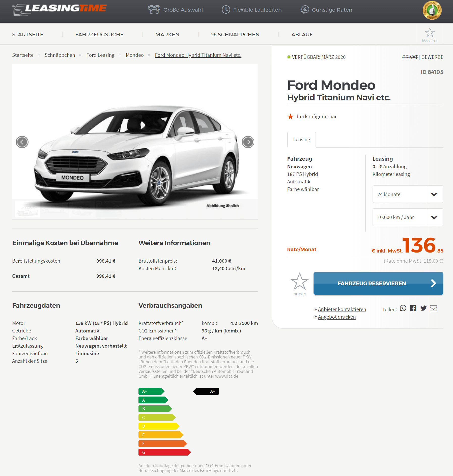Viewport: 453px width, 476px height.
Task: Click Anbieter kontaktieren link
Action: (x=342, y=309)
